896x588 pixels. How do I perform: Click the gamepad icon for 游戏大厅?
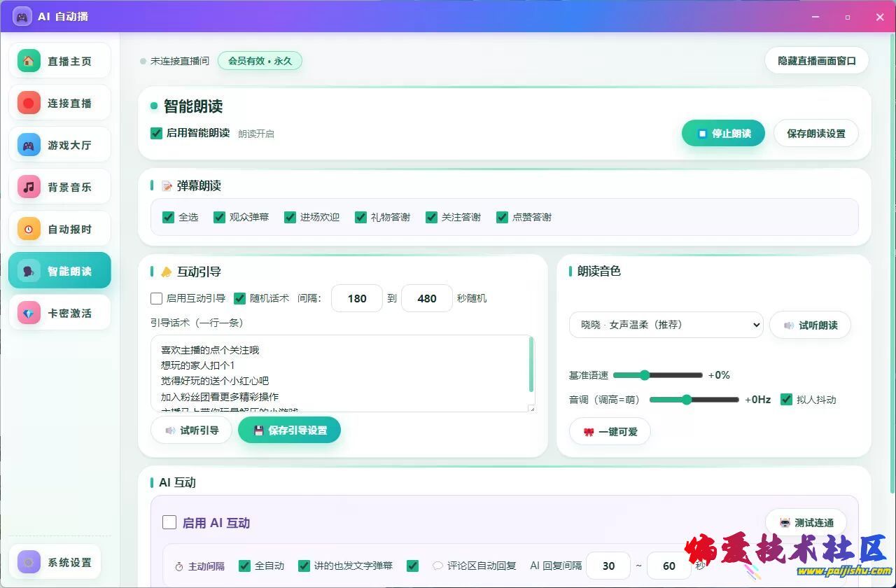pyautogui.click(x=29, y=145)
